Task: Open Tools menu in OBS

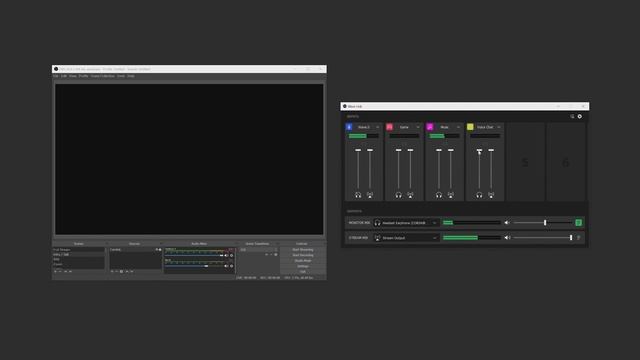Action: coord(121,76)
